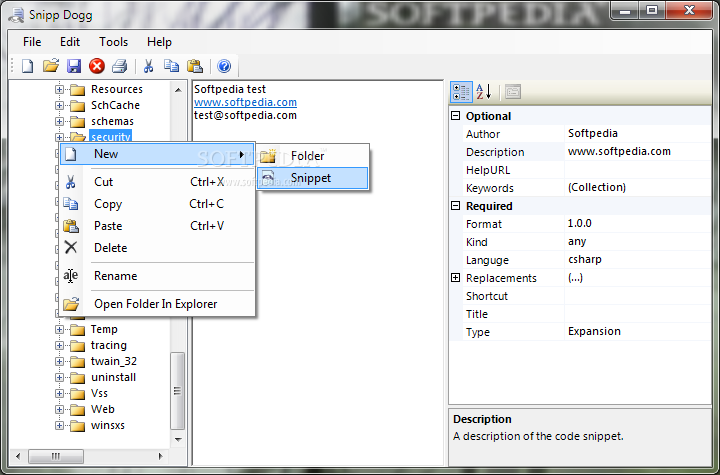The image size is (720, 475).
Task: Click the Save floppy disk icon
Action: (x=74, y=66)
